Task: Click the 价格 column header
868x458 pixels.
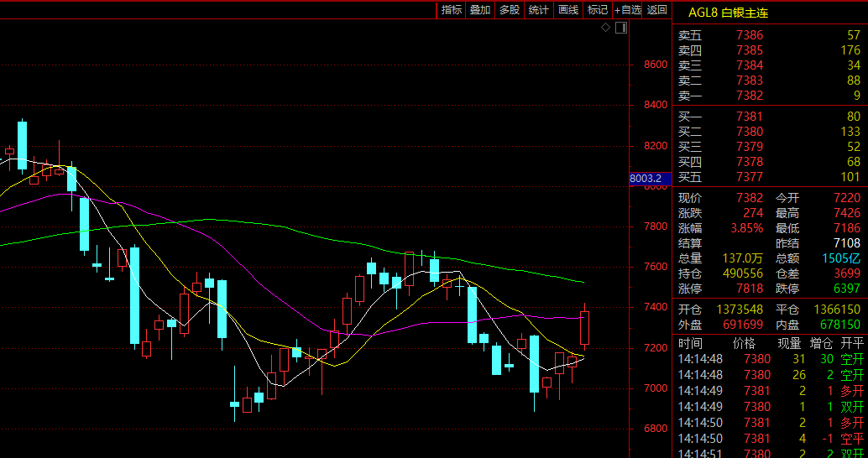Action: tap(745, 344)
